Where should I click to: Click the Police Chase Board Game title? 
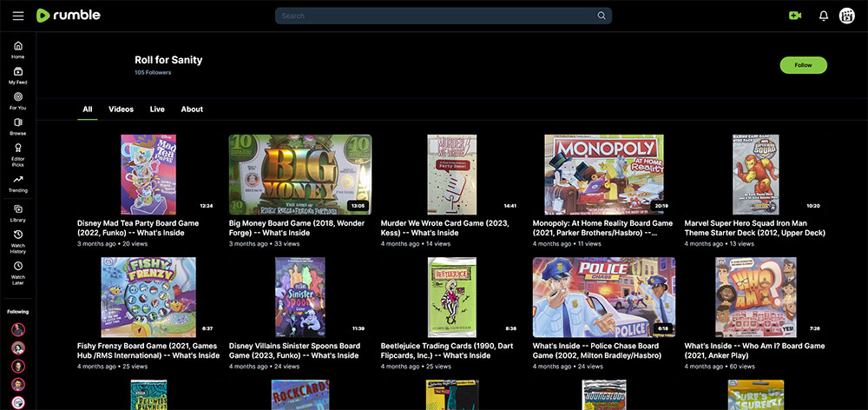point(597,350)
